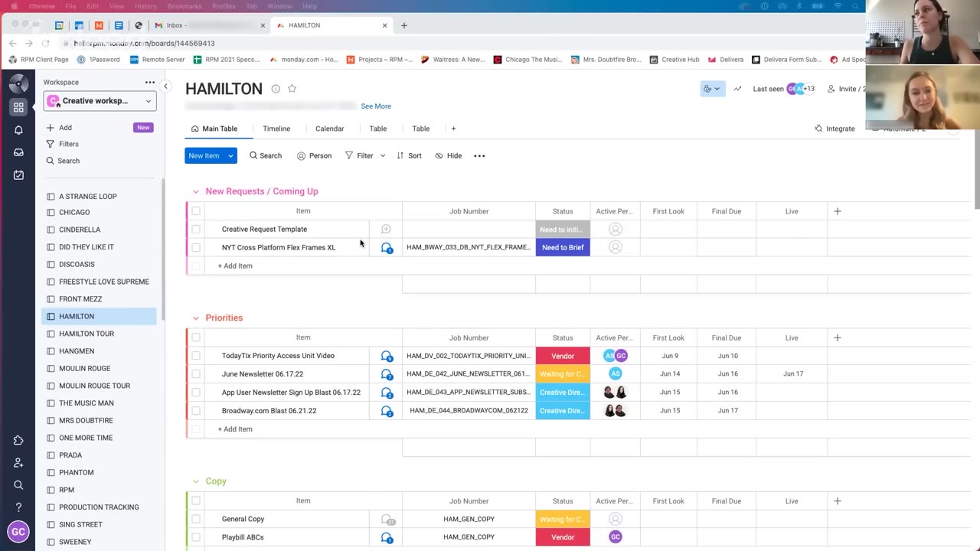
Task: Open the Person filter button
Action: pos(314,155)
